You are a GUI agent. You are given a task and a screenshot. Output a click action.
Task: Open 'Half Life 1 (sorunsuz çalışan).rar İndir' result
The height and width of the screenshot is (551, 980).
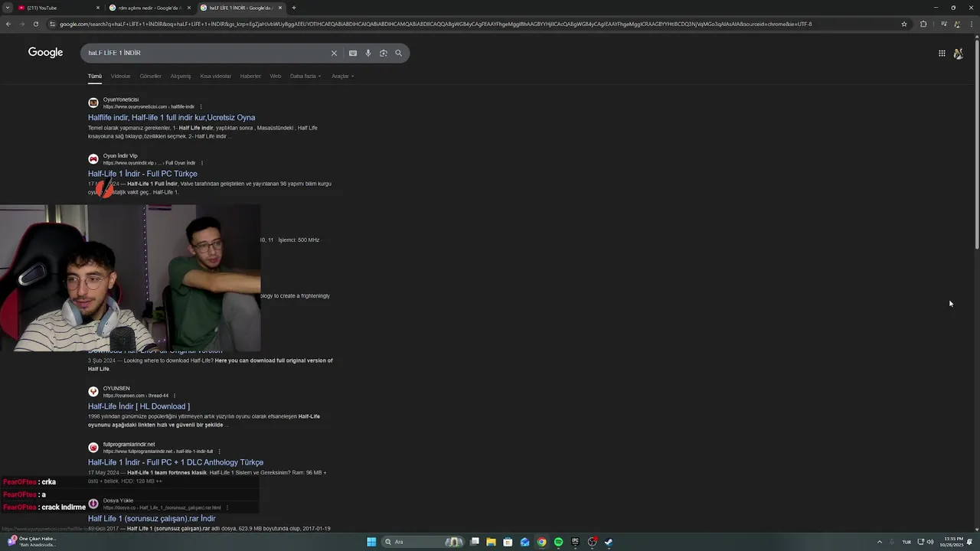tap(152, 519)
